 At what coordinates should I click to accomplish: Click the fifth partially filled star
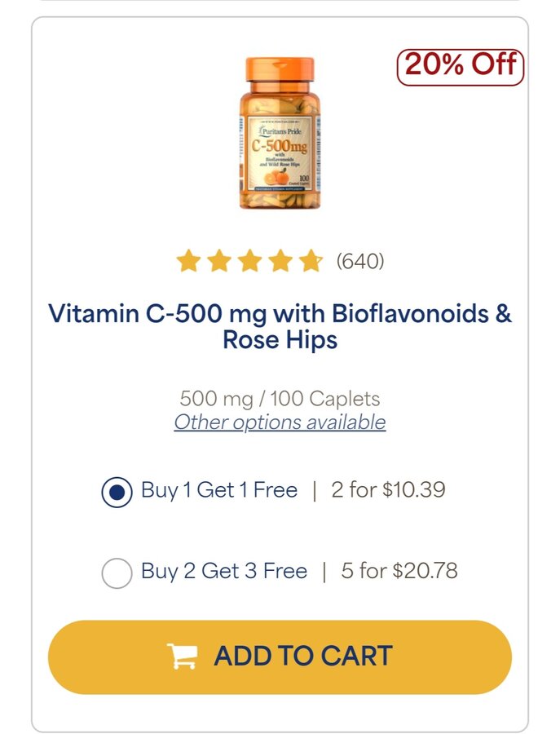[310, 261]
